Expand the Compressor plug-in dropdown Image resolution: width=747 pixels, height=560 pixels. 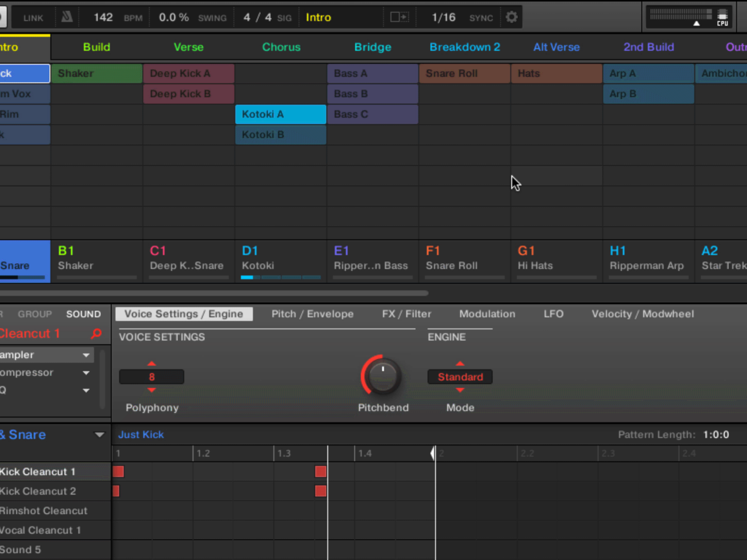pyautogui.click(x=86, y=373)
